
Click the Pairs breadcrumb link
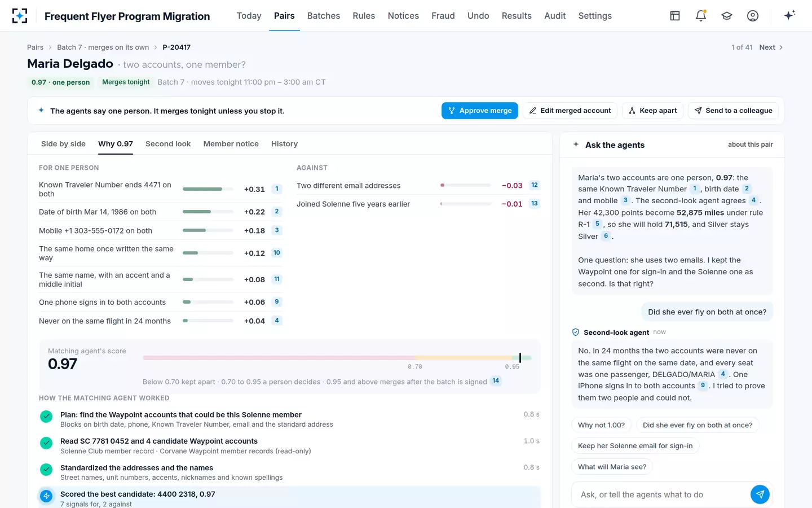(35, 47)
